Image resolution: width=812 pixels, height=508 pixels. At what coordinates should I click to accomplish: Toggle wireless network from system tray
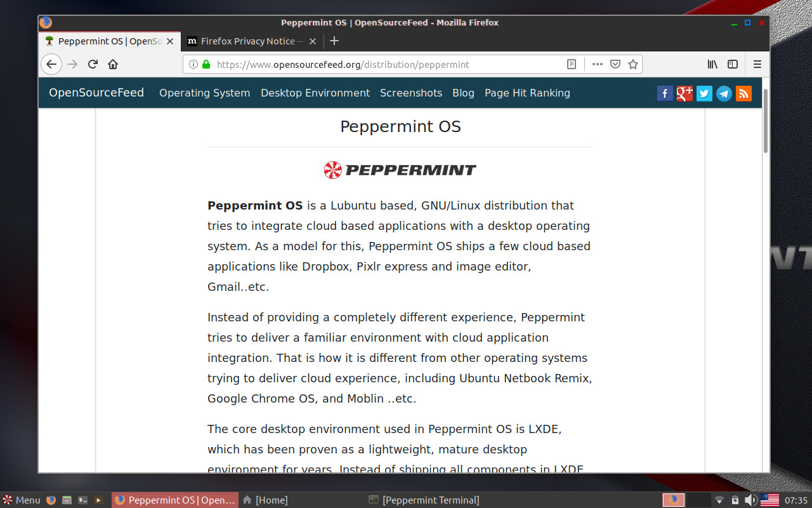(719, 500)
